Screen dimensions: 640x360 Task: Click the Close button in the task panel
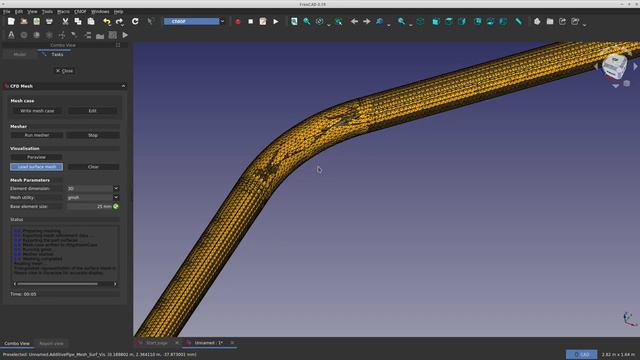point(64,71)
